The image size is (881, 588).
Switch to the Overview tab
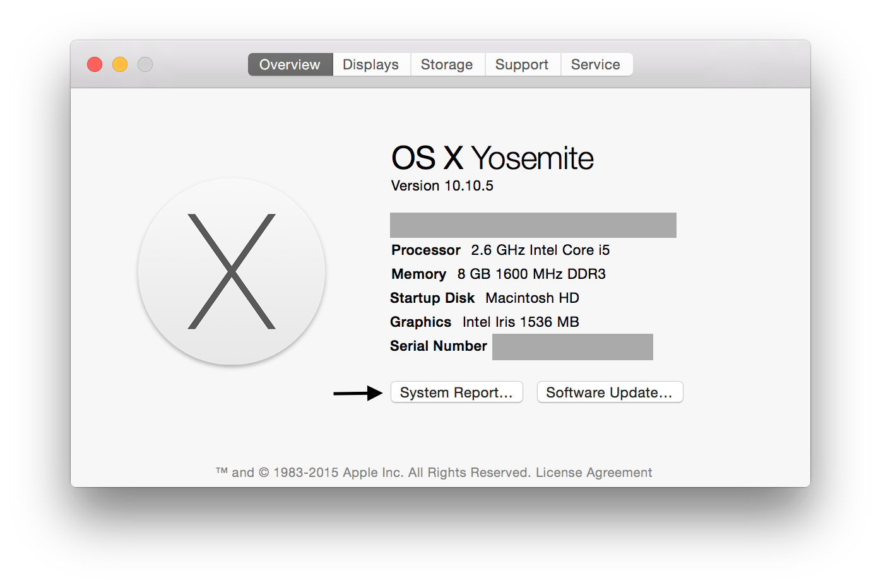click(290, 64)
